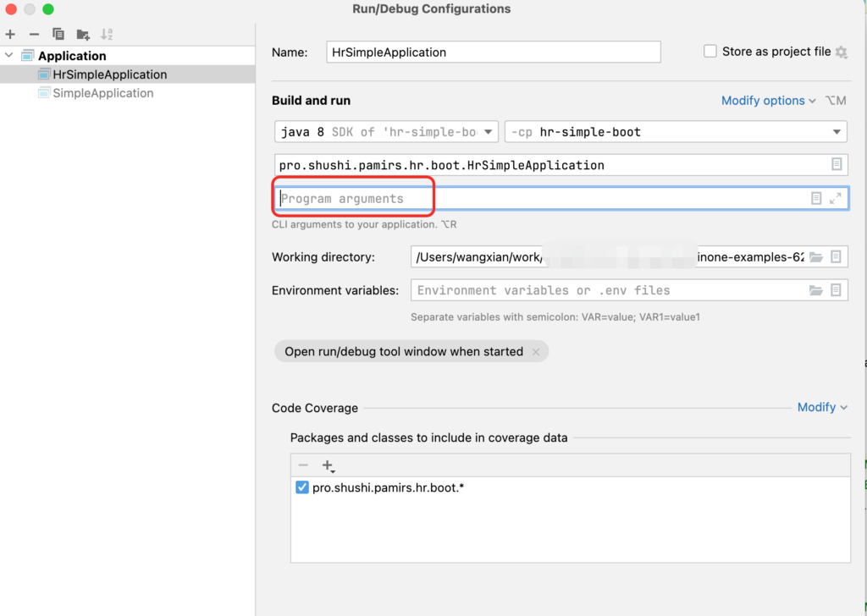This screenshot has height=616, width=867.
Task: Enable Store as project file checkbox
Action: [x=710, y=52]
